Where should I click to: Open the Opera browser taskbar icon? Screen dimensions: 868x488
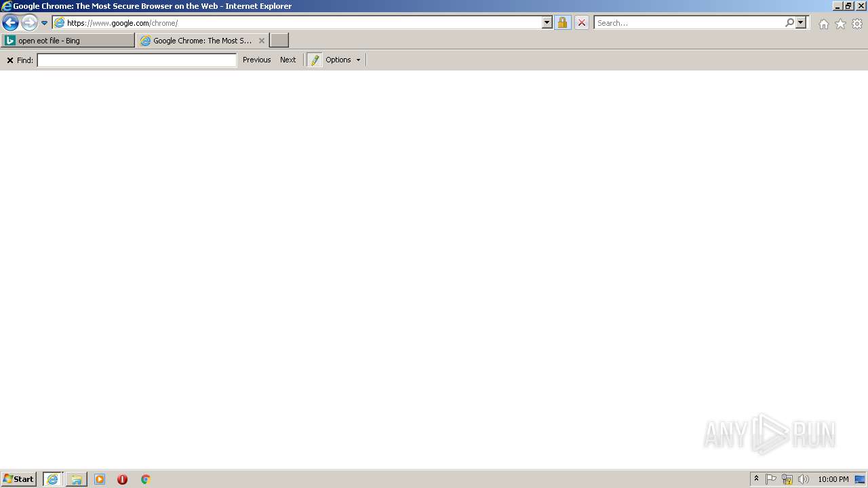click(122, 479)
